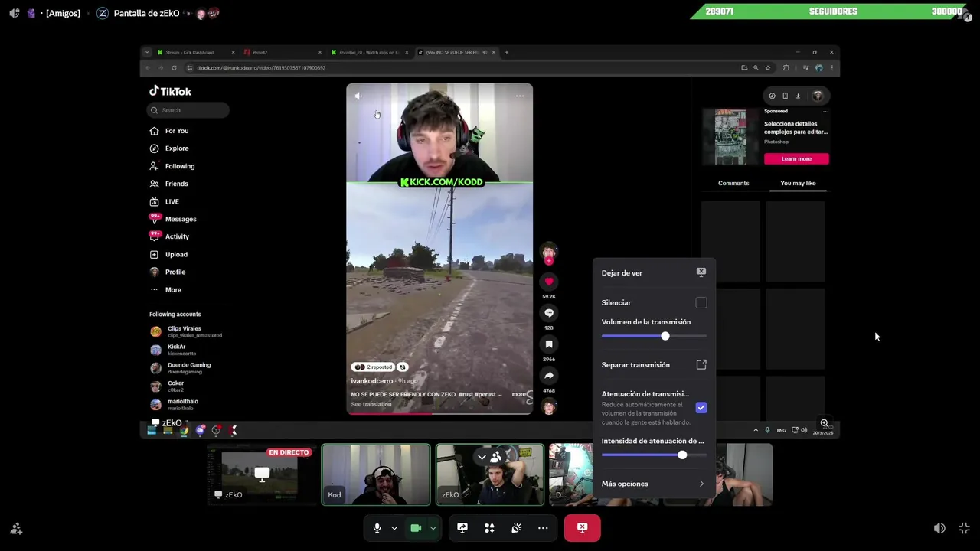
Task: Click the invite friends icon
Action: 16,529
